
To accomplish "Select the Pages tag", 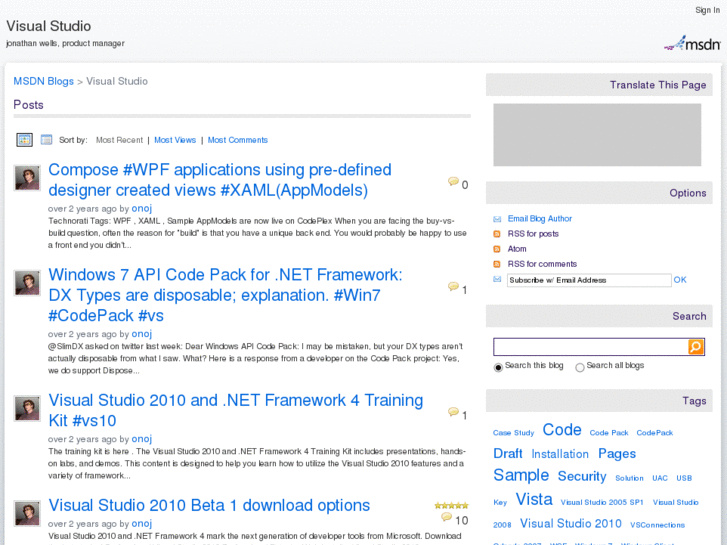I will pos(617,454).
